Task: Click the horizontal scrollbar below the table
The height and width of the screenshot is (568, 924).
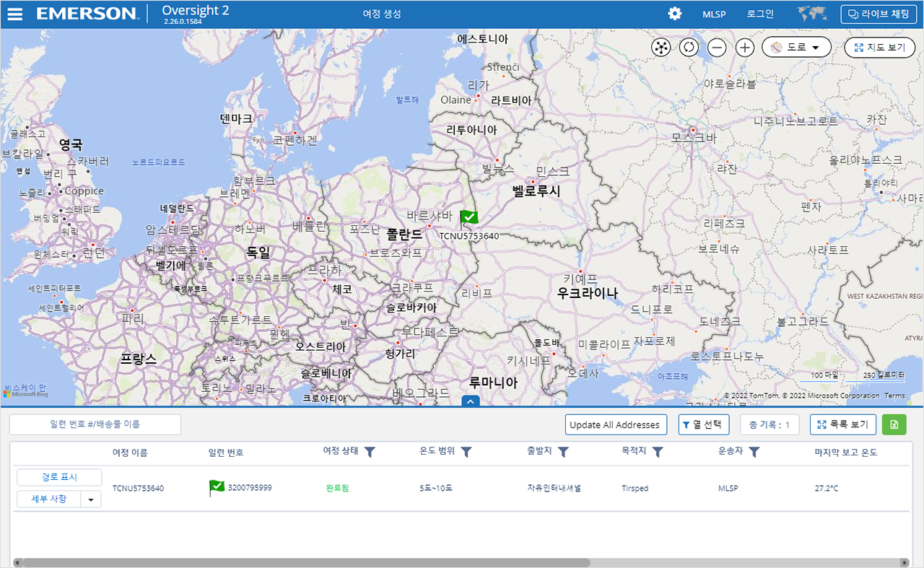Action: click(302, 562)
